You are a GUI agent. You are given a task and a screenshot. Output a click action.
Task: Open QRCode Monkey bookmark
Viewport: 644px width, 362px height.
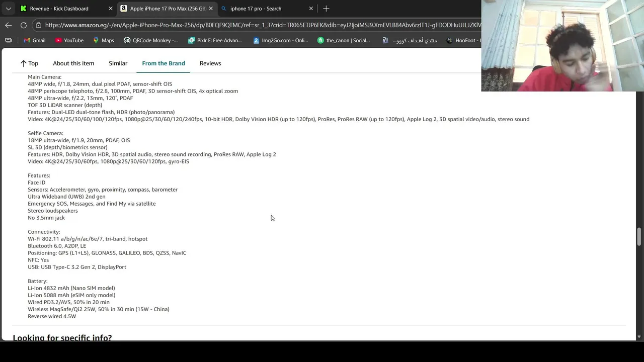pyautogui.click(x=150, y=40)
